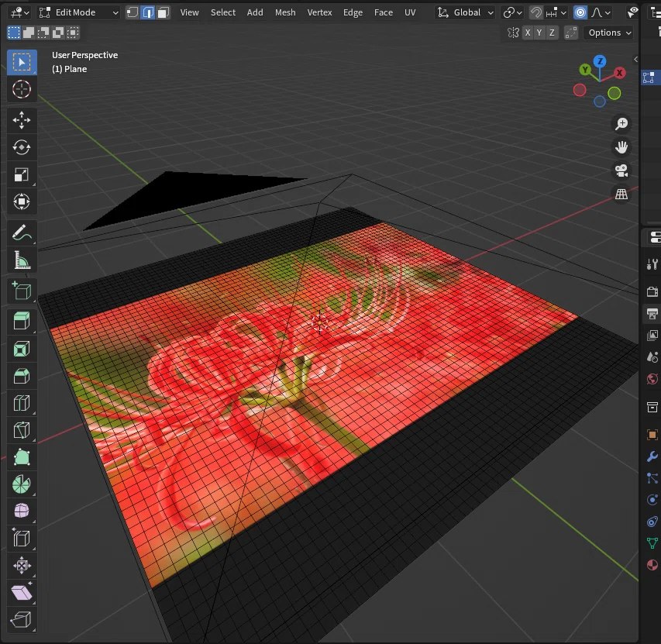Open the pivot point dropdown
Image resolution: width=661 pixels, height=644 pixels.
click(513, 12)
